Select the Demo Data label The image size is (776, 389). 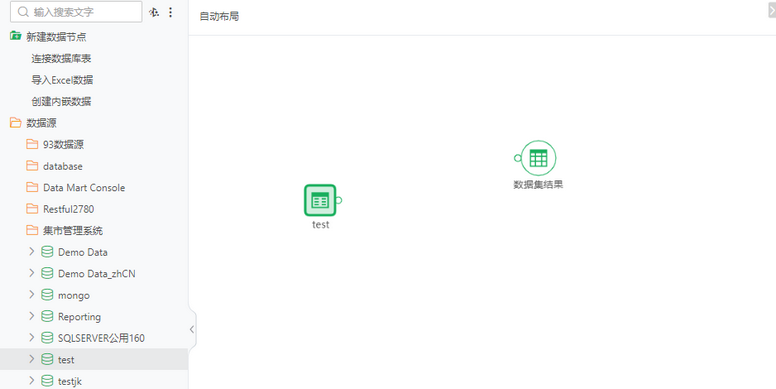pyautogui.click(x=83, y=252)
